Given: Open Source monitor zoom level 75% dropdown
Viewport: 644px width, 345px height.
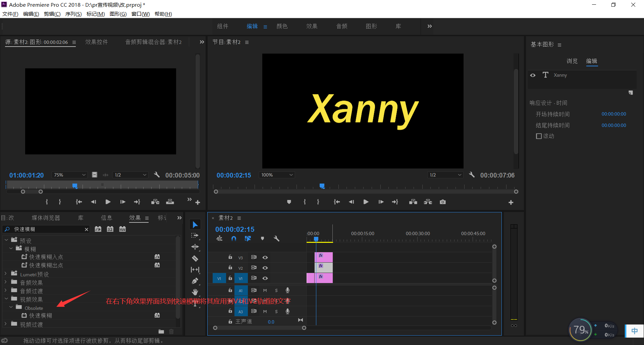Looking at the screenshot, I should pos(69,175).
